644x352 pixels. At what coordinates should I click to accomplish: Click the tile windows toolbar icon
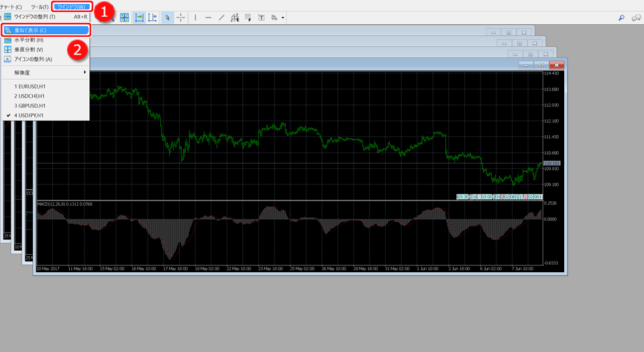coord(125,17)
